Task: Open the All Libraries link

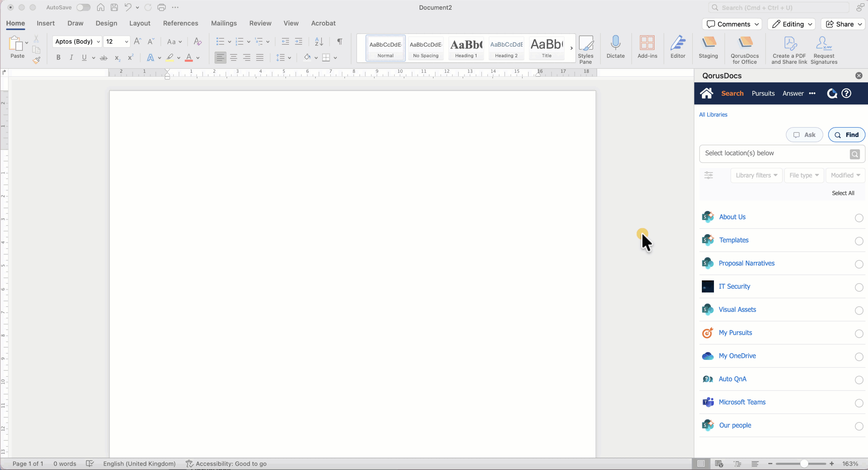Action: (713, 114)
